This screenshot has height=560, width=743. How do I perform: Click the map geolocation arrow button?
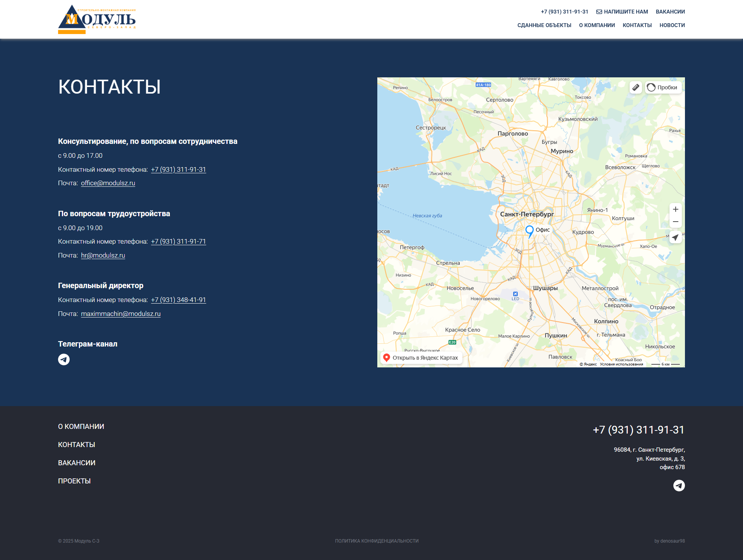[x=675, y=237]
